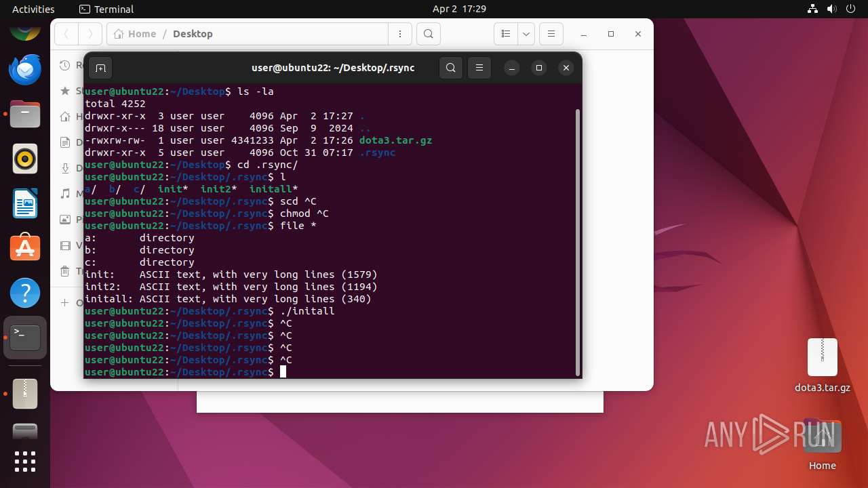The width and height of the screenshot is (868, 488).
Task: Click dota3.tar.gz in ls output
Action: pos(395,140)
